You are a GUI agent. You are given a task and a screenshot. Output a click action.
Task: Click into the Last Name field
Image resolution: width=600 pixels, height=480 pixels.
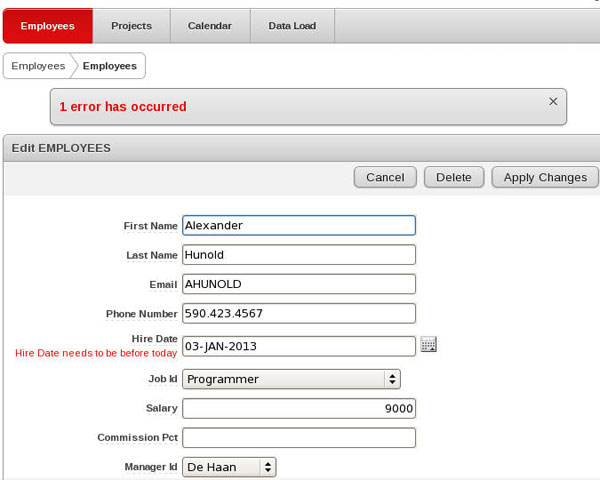298,255
